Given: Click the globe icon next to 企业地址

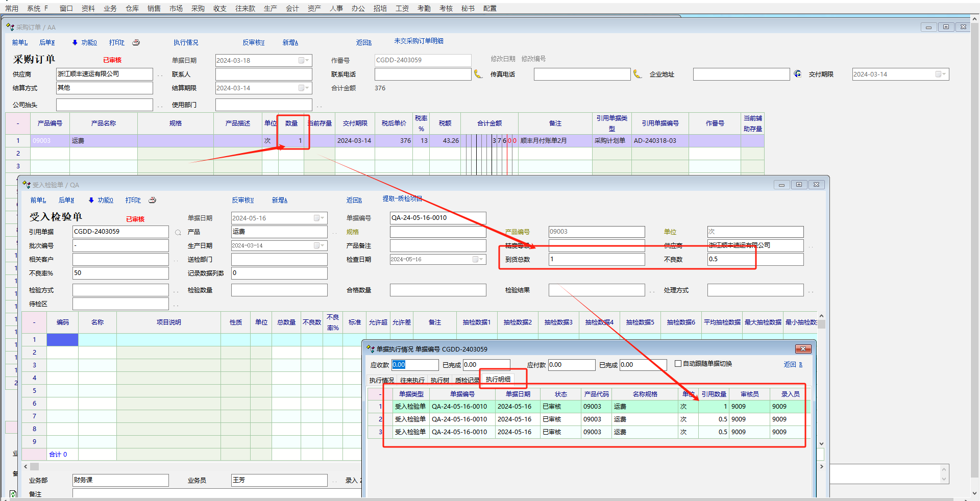Looking at the screenshot, I should point(797,74).
